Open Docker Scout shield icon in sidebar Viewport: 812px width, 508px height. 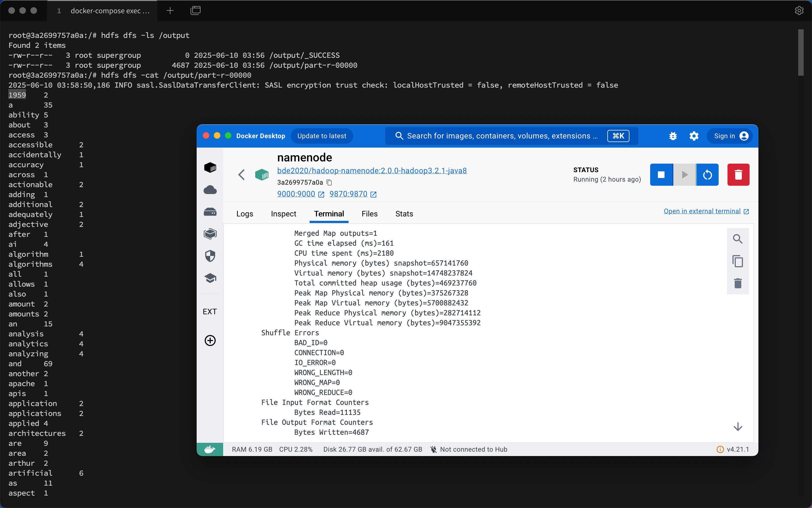pos(210,256)
